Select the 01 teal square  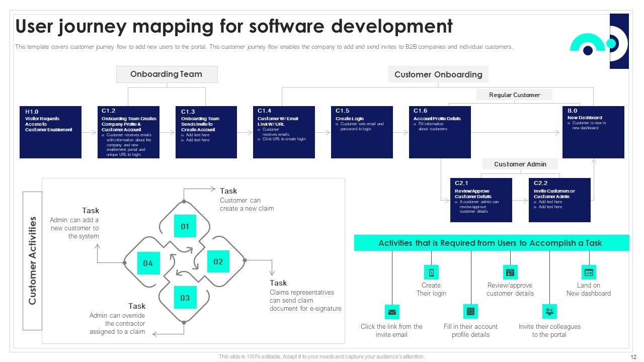(x=185, y=226)
